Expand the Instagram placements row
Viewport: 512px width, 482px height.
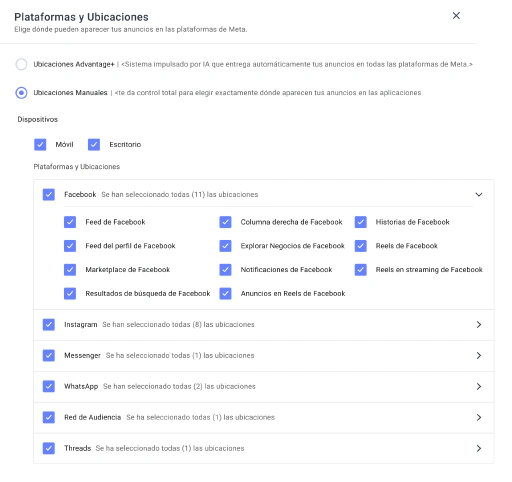coord(479,325)
